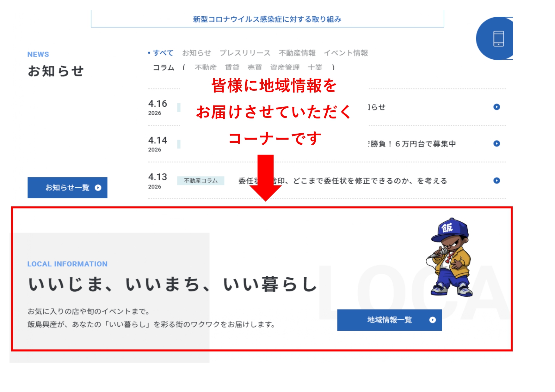Select the 不動産情報 filter tab
The image size is (555, 392).
coord(297,53)
